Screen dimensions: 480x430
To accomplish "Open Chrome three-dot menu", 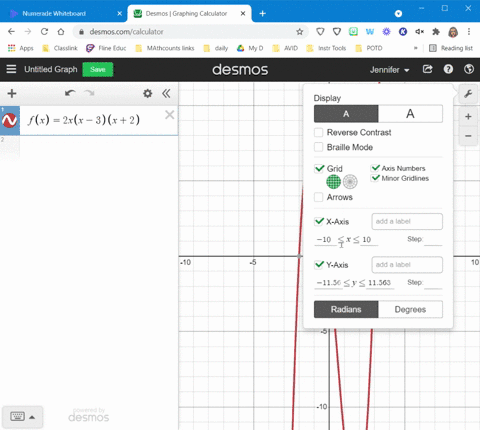I will [469, 32].
